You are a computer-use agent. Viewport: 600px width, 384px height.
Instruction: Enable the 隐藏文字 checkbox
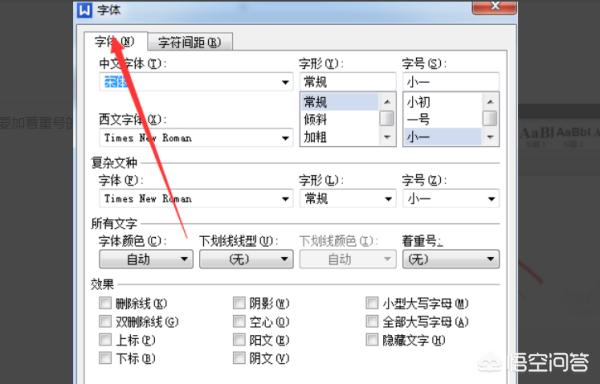[x=372, y=340]
